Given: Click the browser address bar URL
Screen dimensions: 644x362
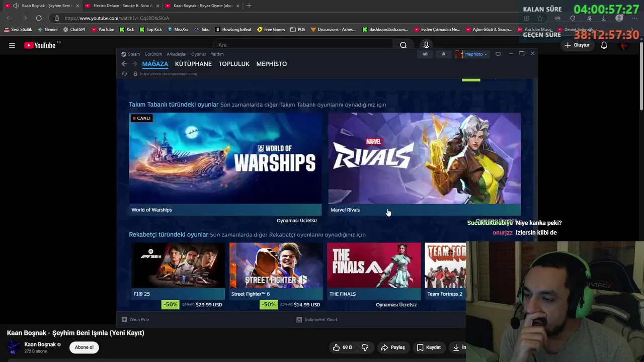Looking at the screenshot, I should (117, 18).
